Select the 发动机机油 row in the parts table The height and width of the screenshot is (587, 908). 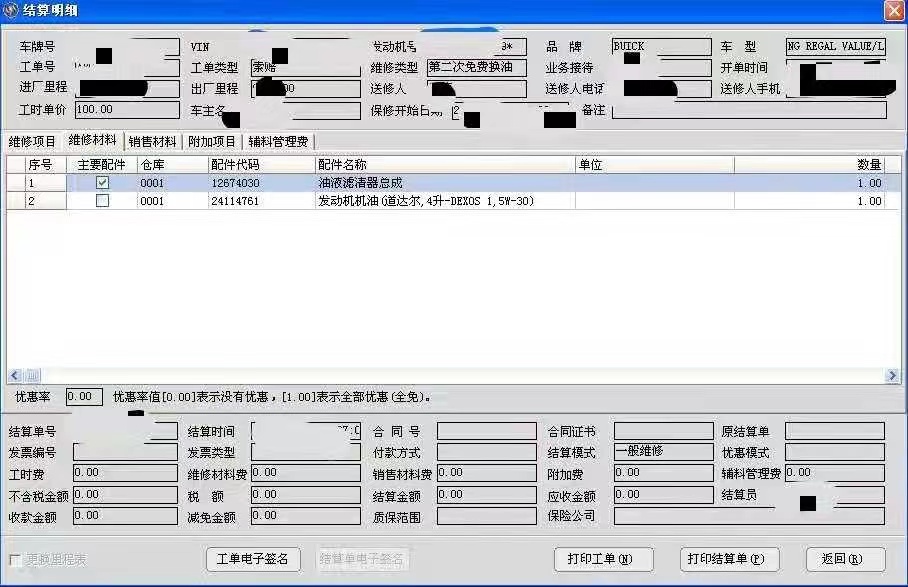point(400,200)
